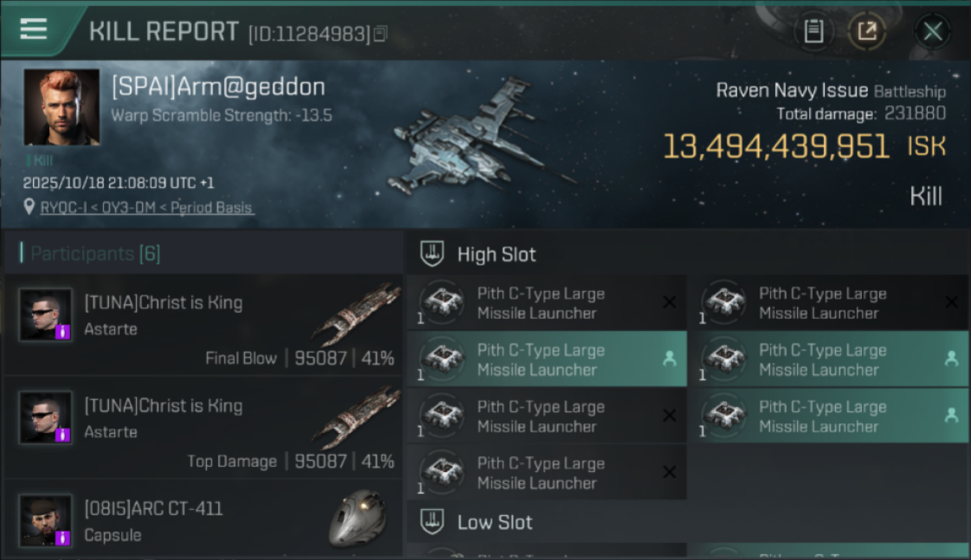The height and width of the screenshot is (560, 971).
Task: Open Final Blow participant Christ is King
Action: [x=203, y=326]
